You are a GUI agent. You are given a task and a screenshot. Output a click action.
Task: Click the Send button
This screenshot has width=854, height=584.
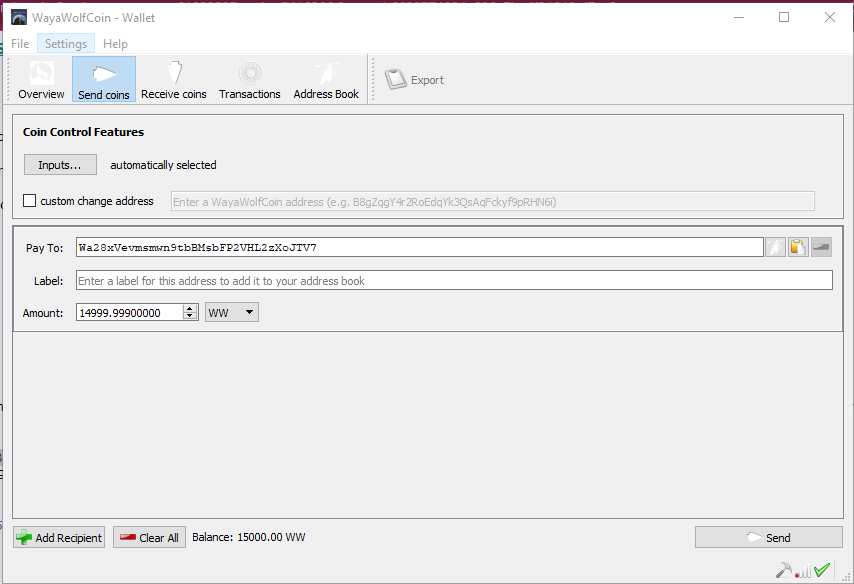(x=768, y=538)
